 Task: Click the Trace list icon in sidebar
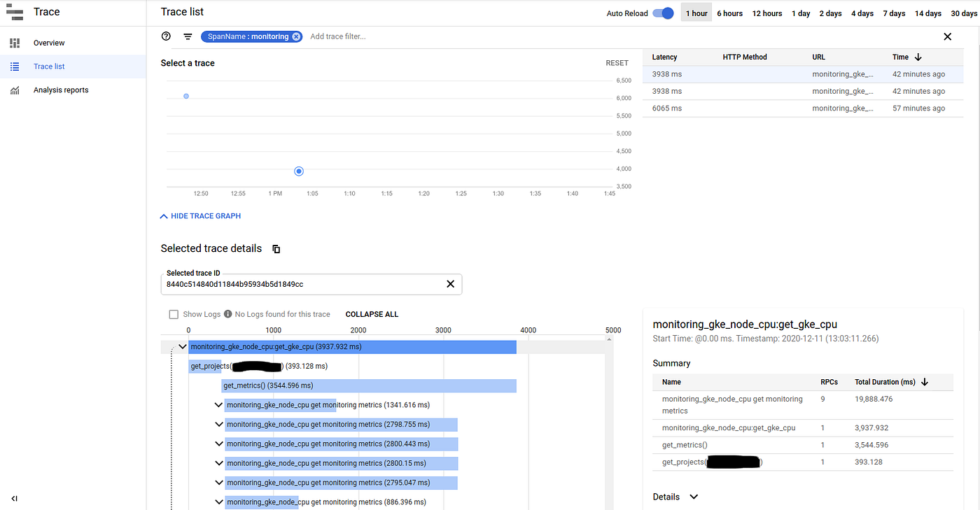click(x=15, y=66)
